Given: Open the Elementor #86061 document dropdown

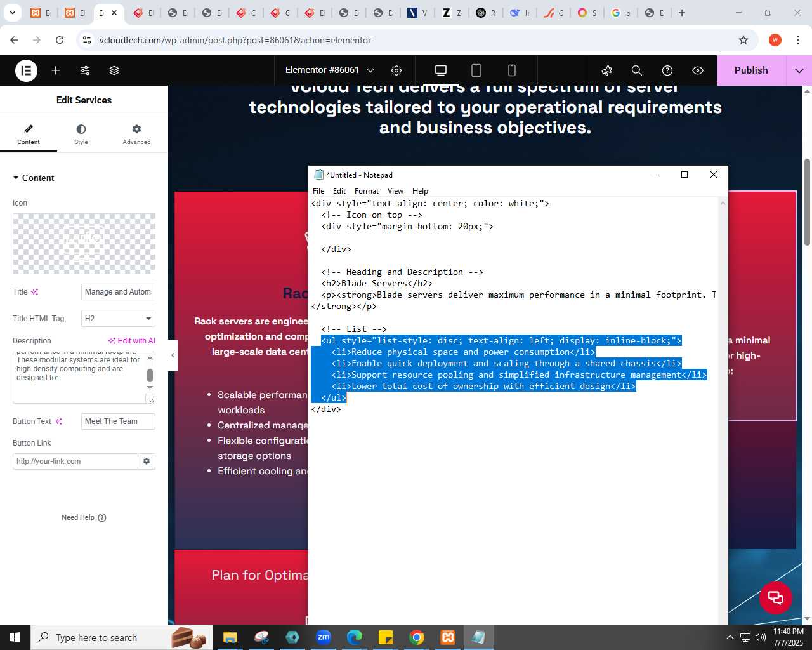Looking at the screenshot, I should pos(329,70).
